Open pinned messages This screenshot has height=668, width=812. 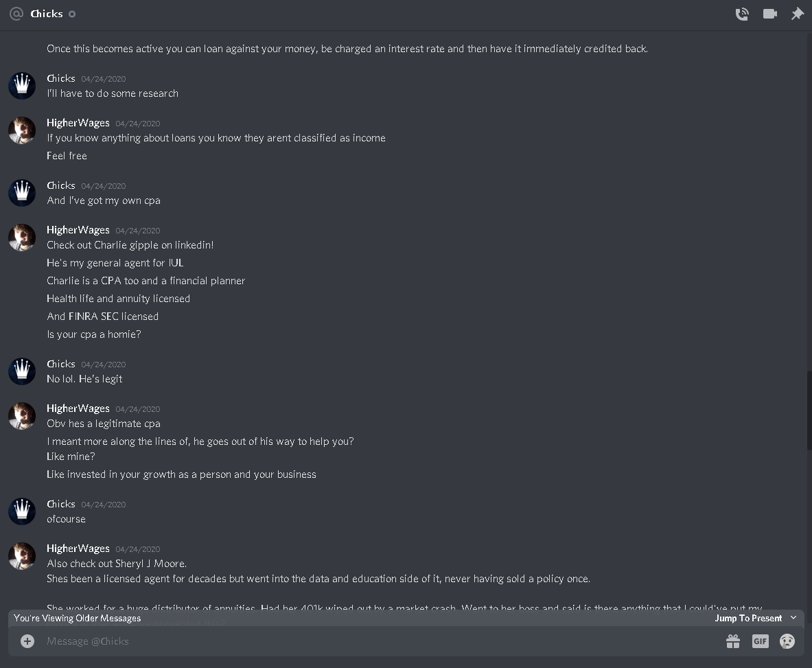(x=798, y=14)
